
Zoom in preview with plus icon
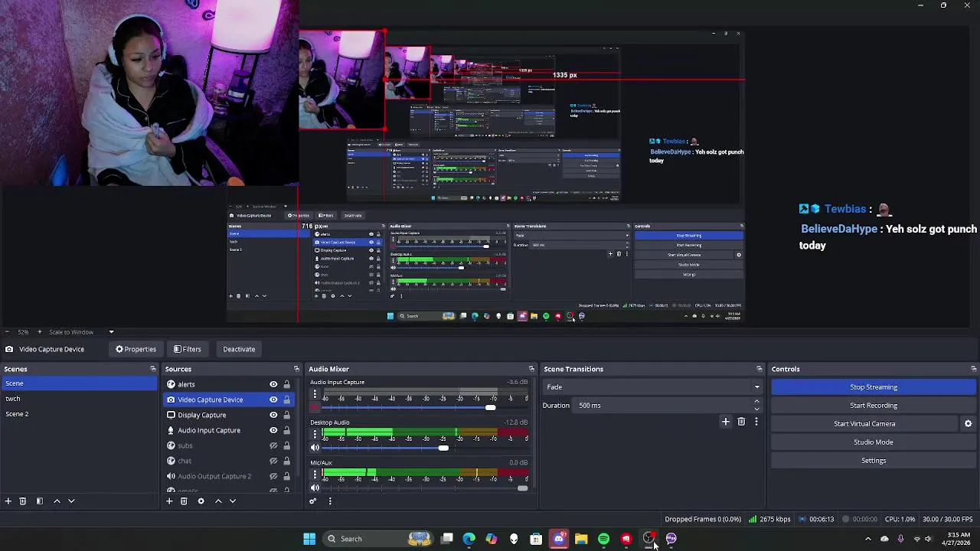pos(40,332)
